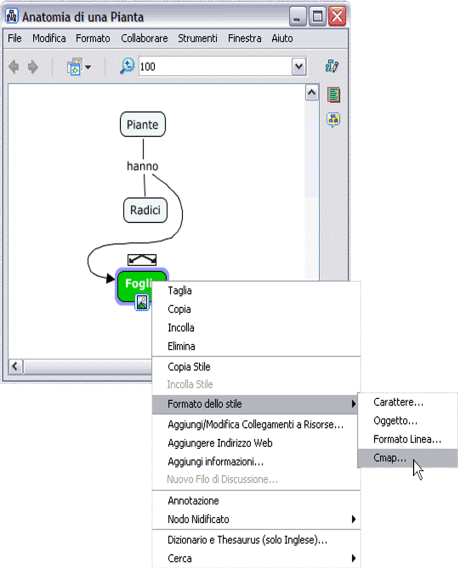Open the zoom level dropdown arrow
Screen dimensions: 458x568
(299, 66)
